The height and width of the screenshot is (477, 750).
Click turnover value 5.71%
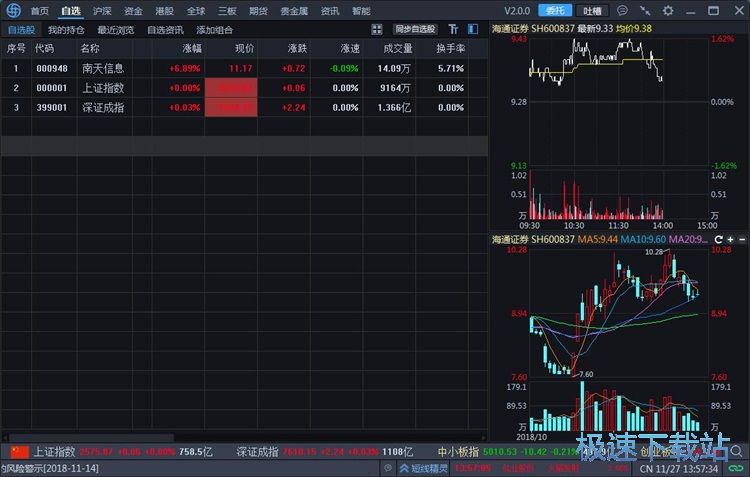451,68
